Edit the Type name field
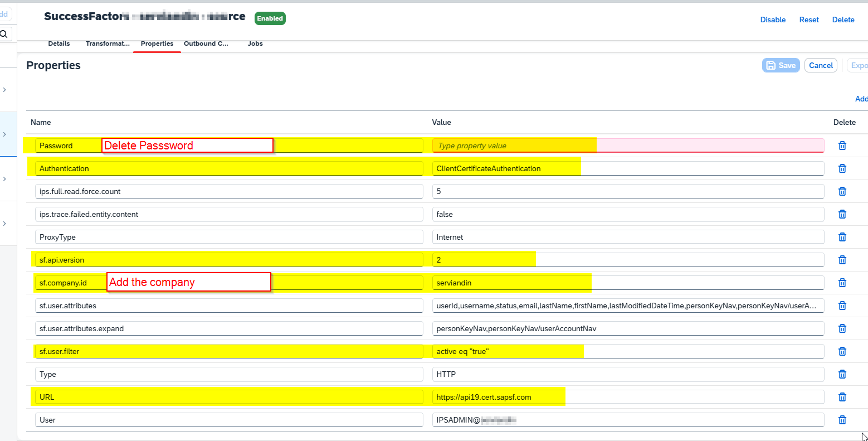 coord(229,374)
